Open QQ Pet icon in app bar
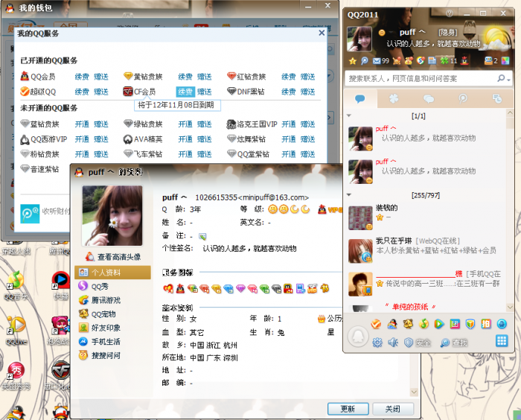The image size is (521, 420). pyautogui.click(x=409, y=323)
